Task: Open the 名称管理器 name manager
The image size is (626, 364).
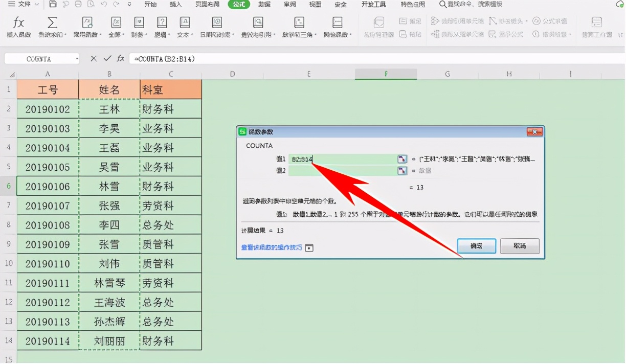Action: (x=379, y=28)
